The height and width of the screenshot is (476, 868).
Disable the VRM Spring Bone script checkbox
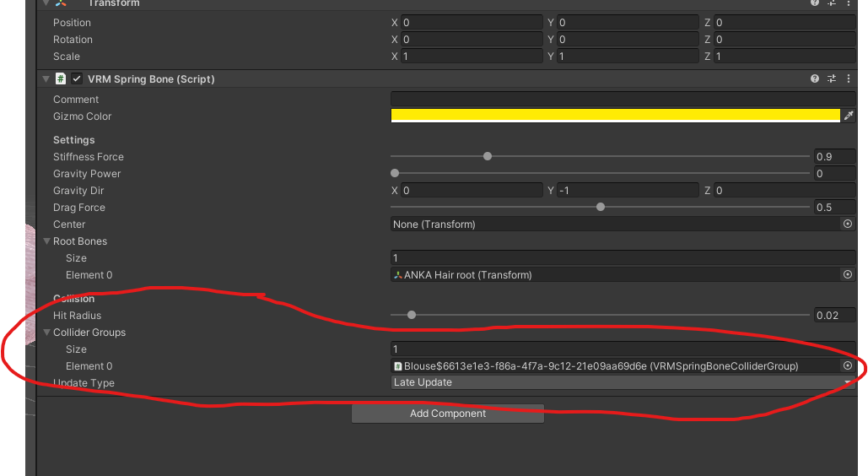(77, 78)
